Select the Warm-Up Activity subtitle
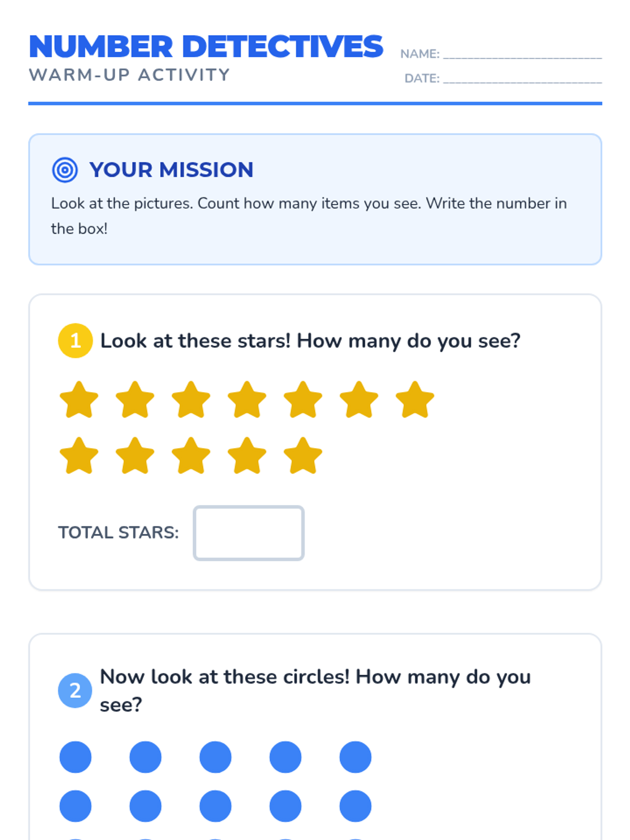This screenshot has width=630, height=840. click(x=130, y=75)
